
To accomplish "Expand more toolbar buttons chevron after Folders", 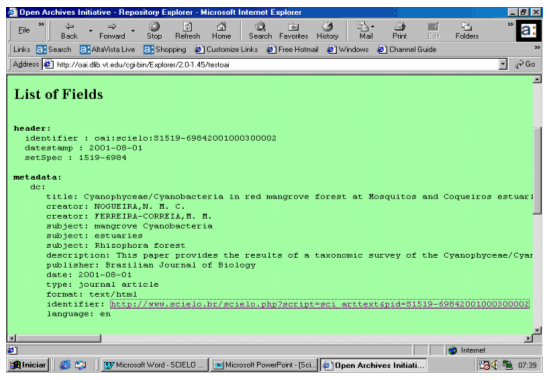I will click(510, 25).
